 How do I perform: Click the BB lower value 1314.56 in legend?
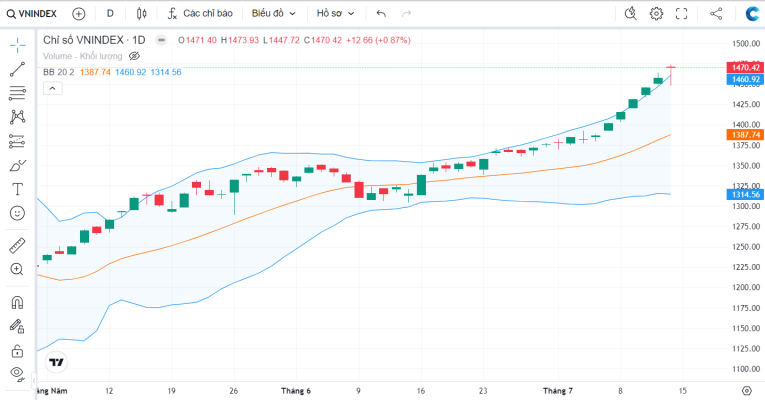click(x=166, y=72)
